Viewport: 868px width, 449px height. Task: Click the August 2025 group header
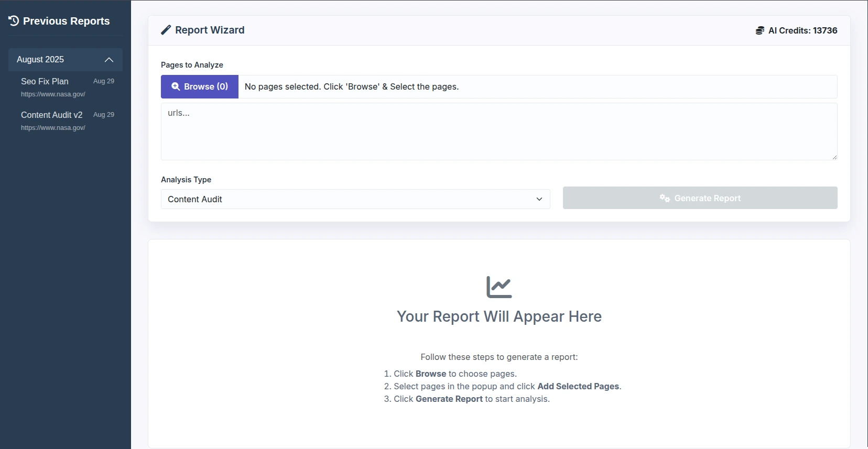(66, 60)
